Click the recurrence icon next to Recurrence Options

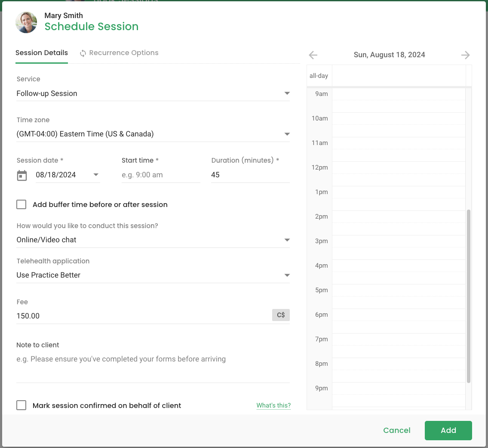(83, 53)
